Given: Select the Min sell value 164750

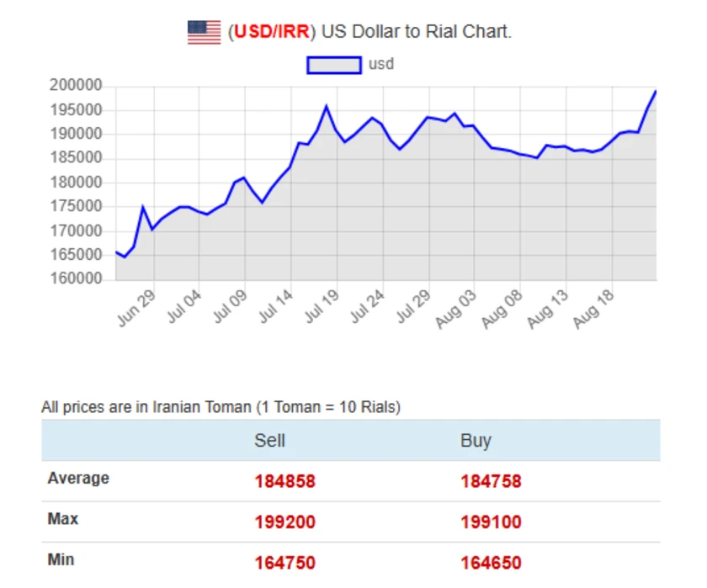Looking at the screenshot, I should 285,563.
